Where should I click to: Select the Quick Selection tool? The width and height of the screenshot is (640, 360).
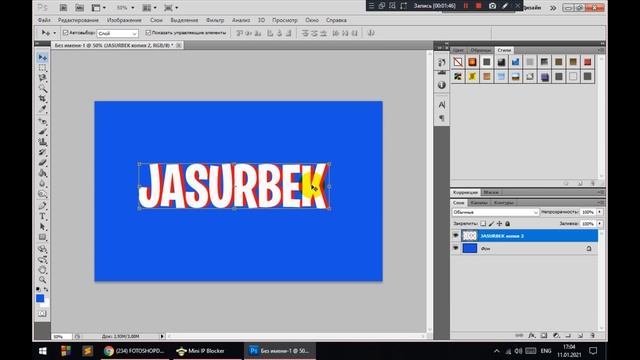pyautogui.click(x=42, y=88)
